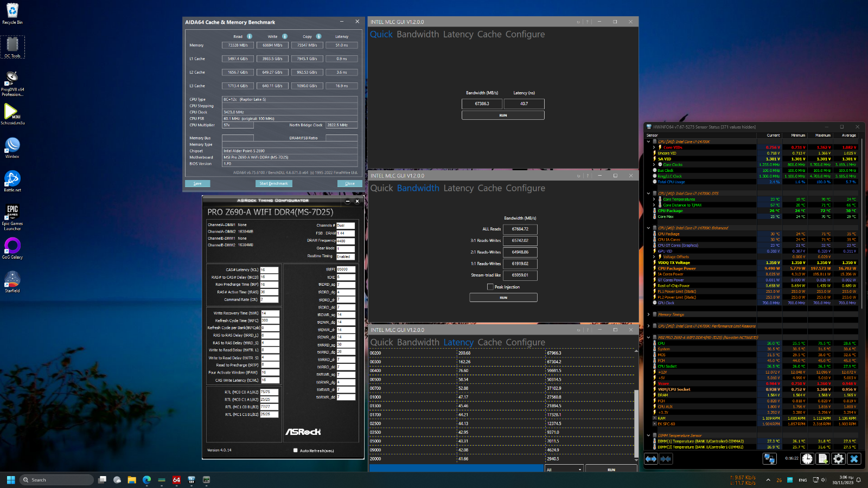868x488 pixels.
Task: Click HWiNFO collapse columns arrows button
Action: (x=666, y=459)
